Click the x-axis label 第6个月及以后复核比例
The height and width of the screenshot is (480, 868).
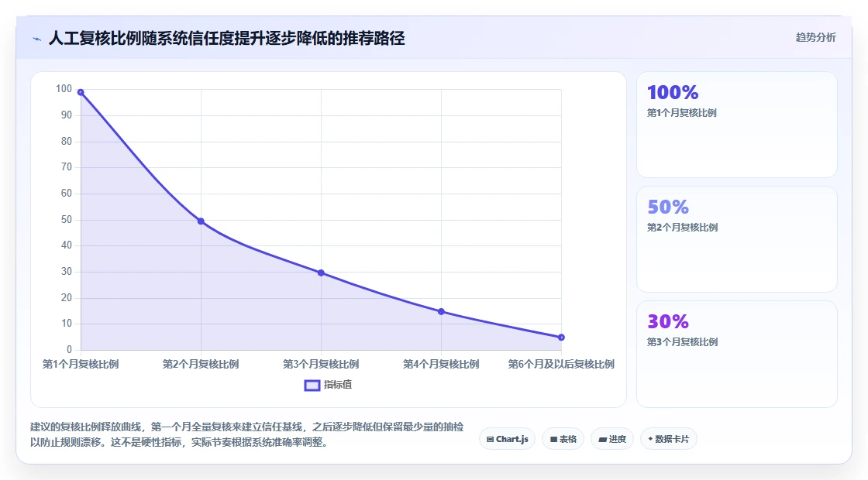point(561,364)
